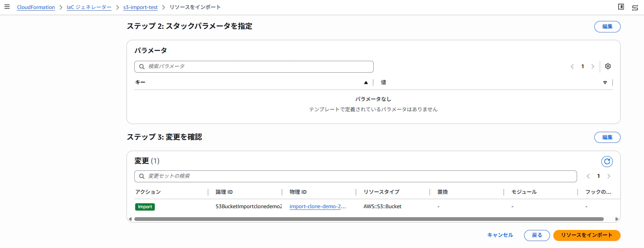644x248 pixels.
Task: Refresh the changes list
Action: 607,162
